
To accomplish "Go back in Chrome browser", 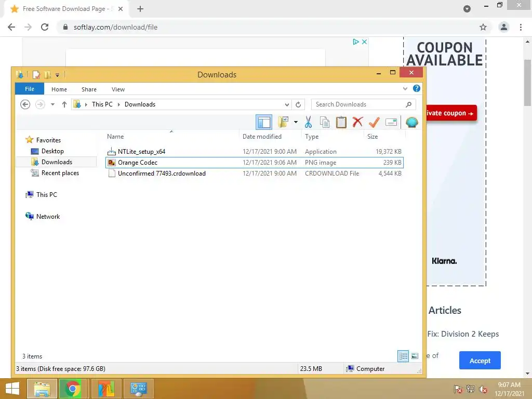I will pyautogui.click(x=11, y=27).
